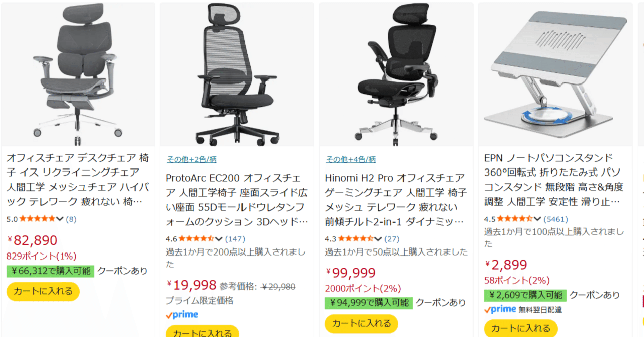The width and height of the screenshot is (644, 337).
Task: Expand rating chevron beside 4.6 stars
Action: pyautogui.click(x=219, y=239)
